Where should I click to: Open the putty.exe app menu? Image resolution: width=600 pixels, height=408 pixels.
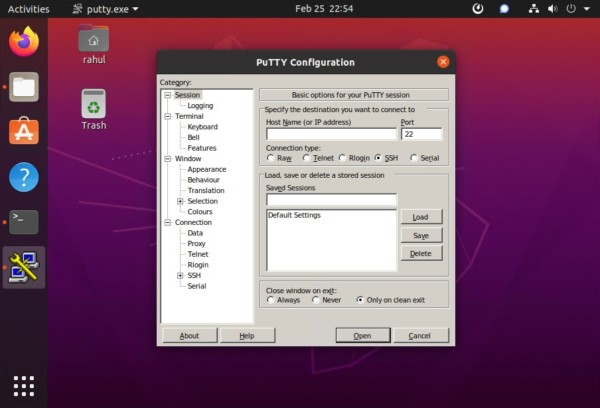pos(107,8)
